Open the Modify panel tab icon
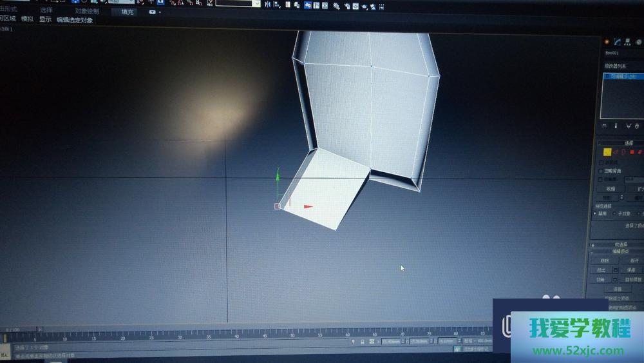This screenshot has width=644, height=363. coord(617,42)
